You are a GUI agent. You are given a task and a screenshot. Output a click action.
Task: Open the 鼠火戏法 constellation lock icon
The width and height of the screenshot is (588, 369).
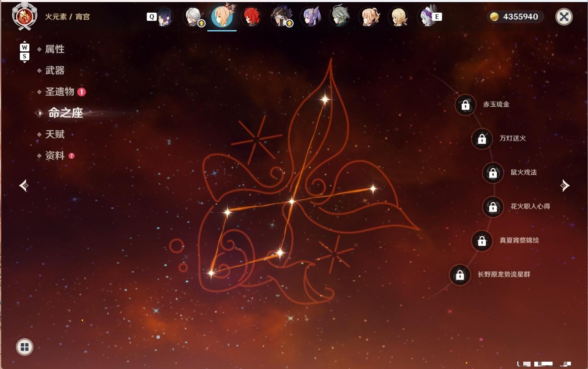pos(493,172)
